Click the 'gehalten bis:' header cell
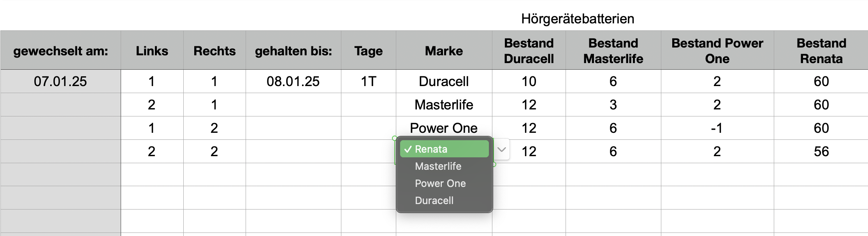This screenshot has height=236, width=868. (293, 51)
